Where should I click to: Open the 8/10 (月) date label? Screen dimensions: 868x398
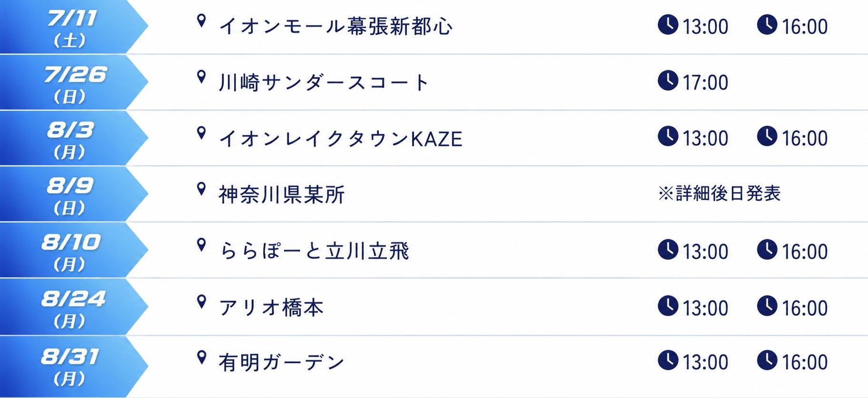pyautogui.click(x=70, y=251)
